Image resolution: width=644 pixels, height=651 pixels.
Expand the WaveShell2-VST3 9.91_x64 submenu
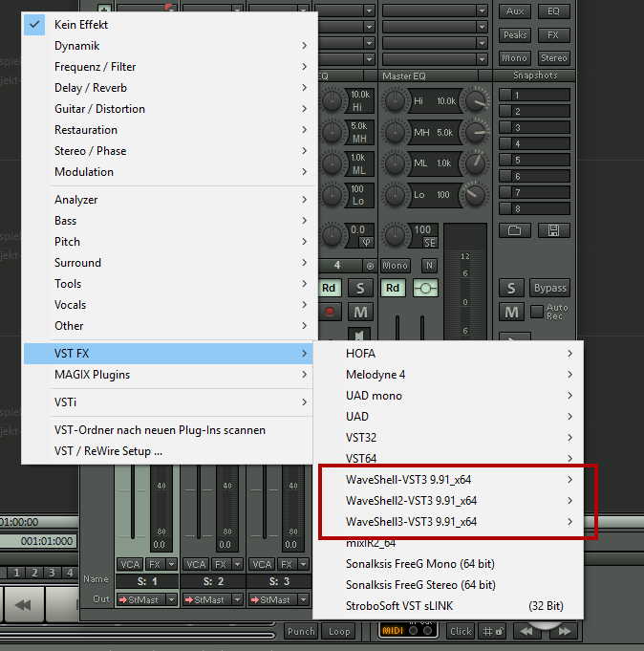coord(448,501)
